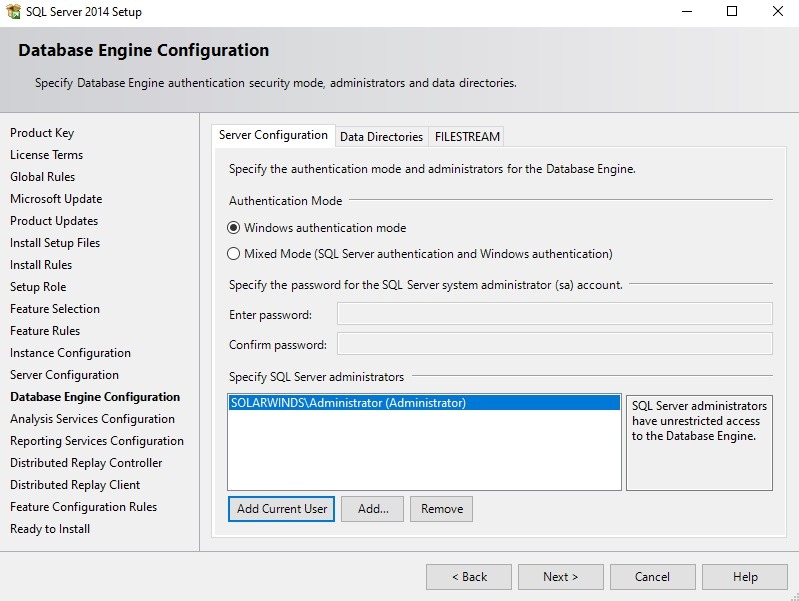
Task: Click the Feature Configuration Rules step
Action: tap(84, 507)
